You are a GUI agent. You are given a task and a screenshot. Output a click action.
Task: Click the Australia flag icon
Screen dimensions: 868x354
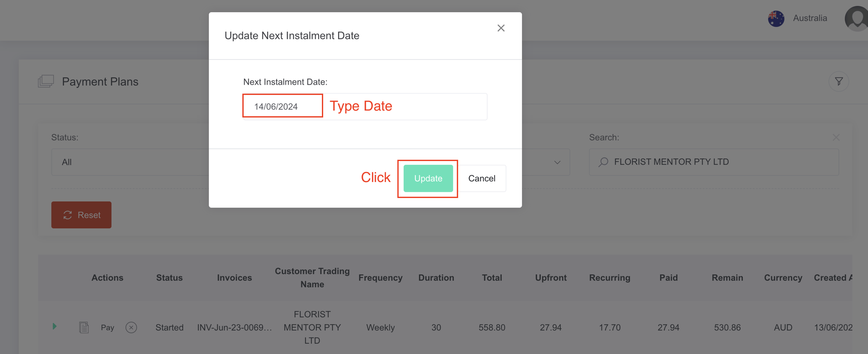[x=776, y=19]
